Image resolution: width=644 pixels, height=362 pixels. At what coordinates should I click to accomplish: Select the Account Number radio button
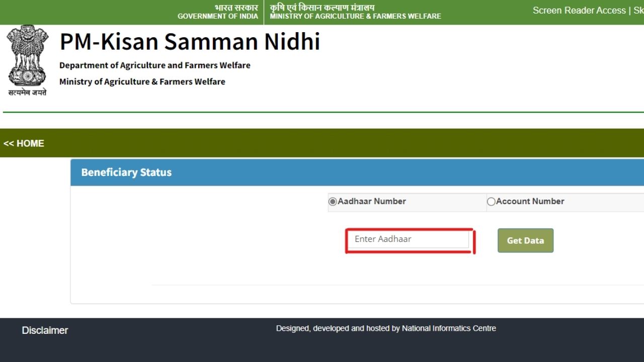point(491,202)
